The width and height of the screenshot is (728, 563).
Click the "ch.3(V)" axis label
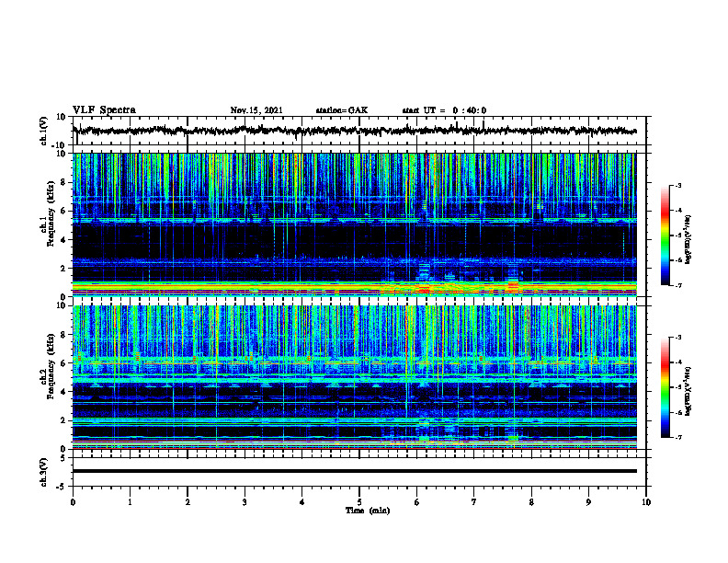44,473
